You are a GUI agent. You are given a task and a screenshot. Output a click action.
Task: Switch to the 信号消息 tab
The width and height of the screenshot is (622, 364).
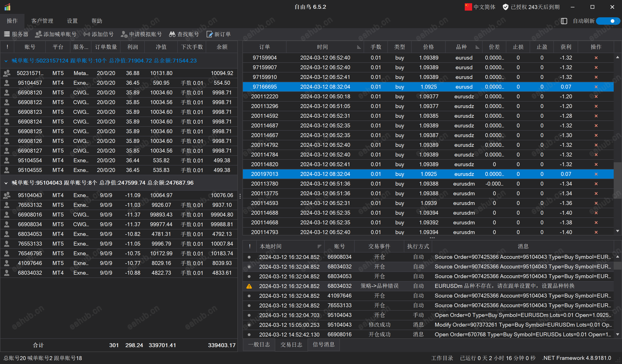coord(324,345)
